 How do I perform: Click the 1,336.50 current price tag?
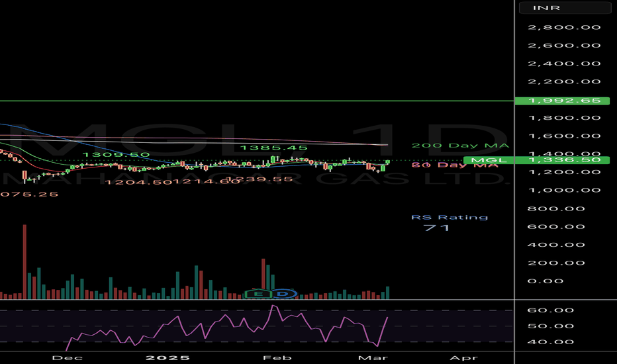tap(564, 160)
